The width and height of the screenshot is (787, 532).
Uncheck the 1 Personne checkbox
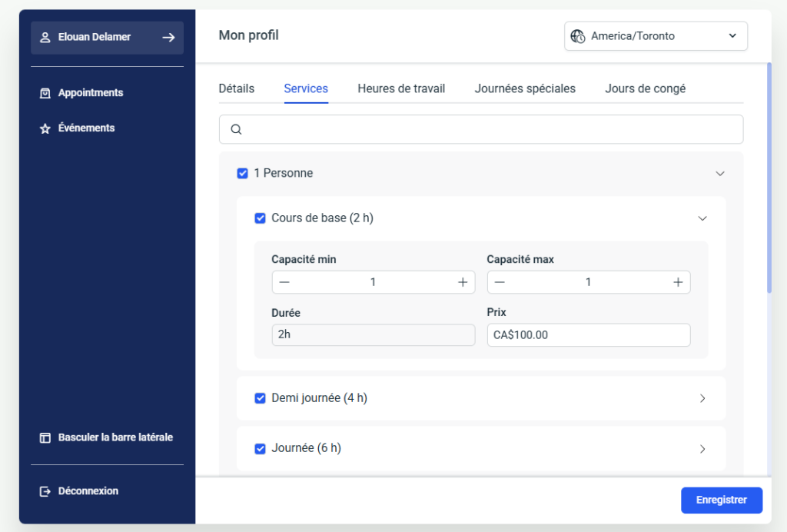tap(242, 174)
